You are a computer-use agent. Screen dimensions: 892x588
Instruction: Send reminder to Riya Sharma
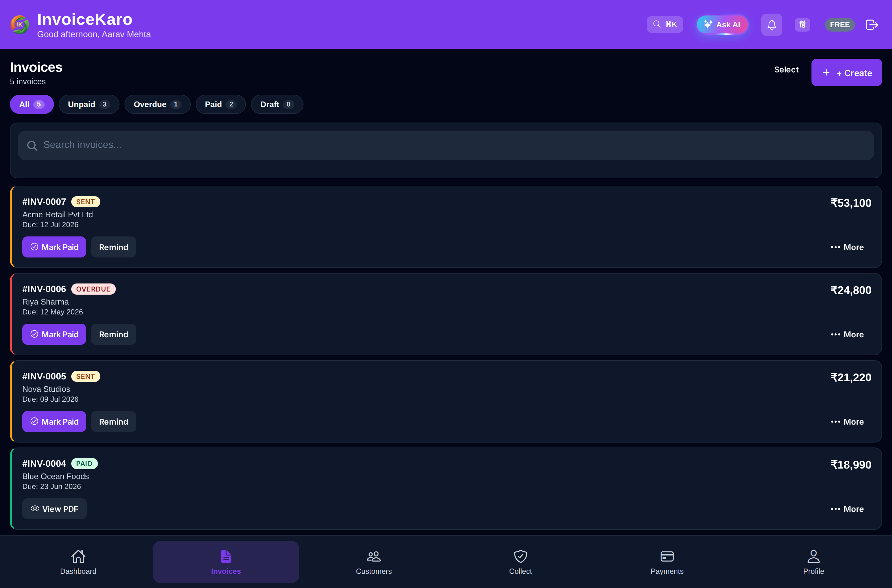[113, 335]
